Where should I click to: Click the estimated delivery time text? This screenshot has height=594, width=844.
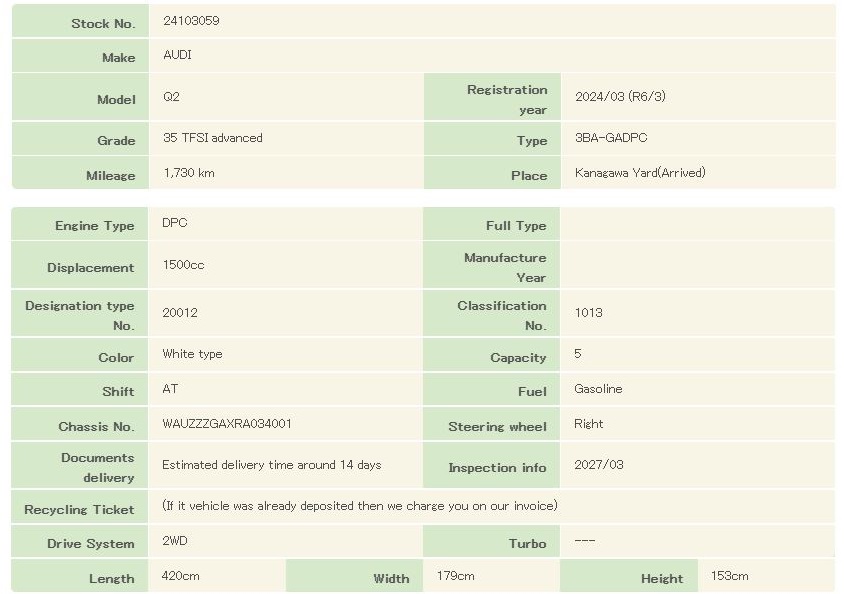coord(271,465)
